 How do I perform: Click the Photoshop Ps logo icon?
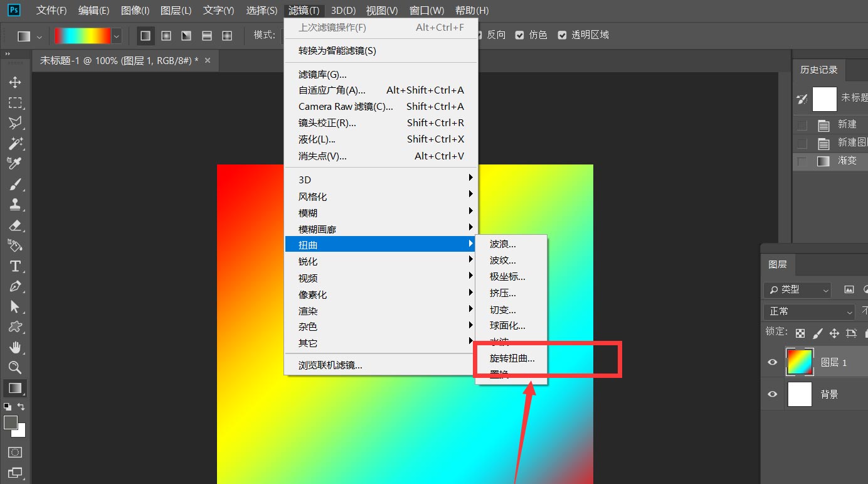pyautogui.click(x=14, y=10)
